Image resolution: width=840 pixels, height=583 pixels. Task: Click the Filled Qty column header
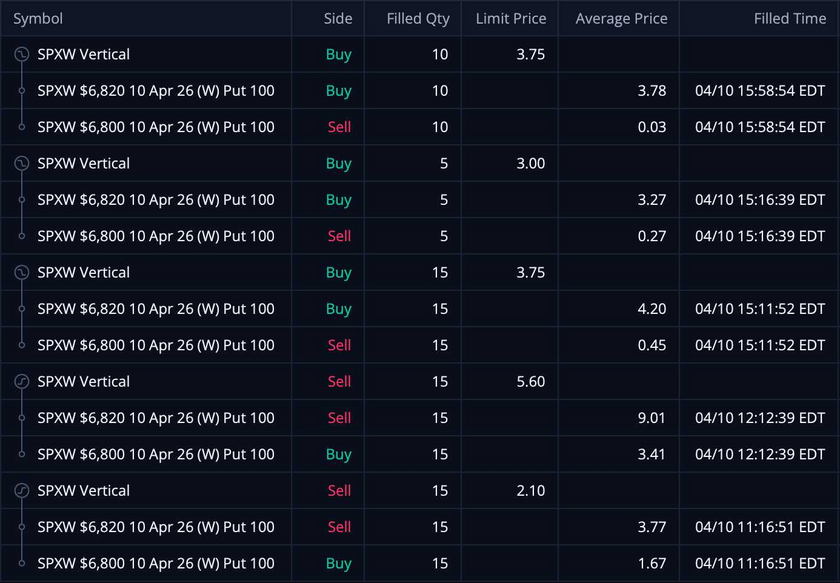tap(418, 19)
